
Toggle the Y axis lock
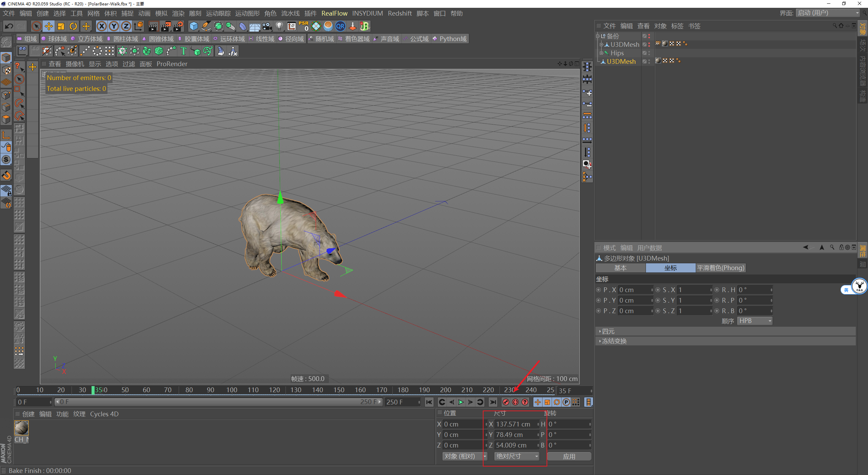(114, 26)
